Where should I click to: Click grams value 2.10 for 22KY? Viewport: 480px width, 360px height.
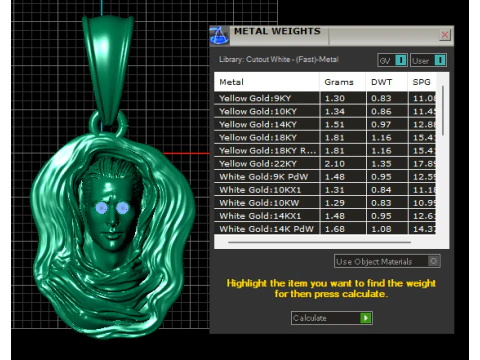tap(335, 164)
